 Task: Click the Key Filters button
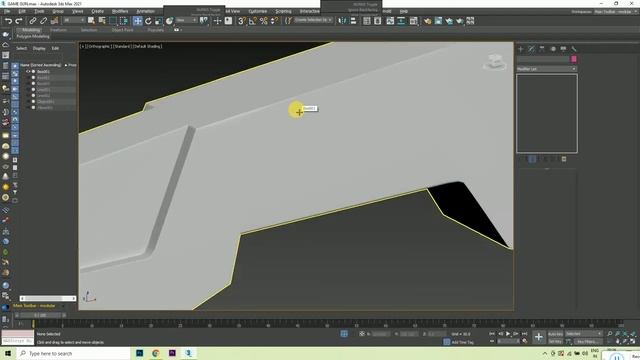(x=589, y=342)
